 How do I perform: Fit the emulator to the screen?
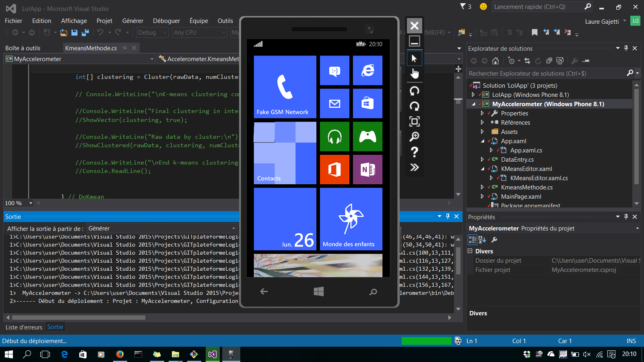pyautogui.click(x=415, y=121)
